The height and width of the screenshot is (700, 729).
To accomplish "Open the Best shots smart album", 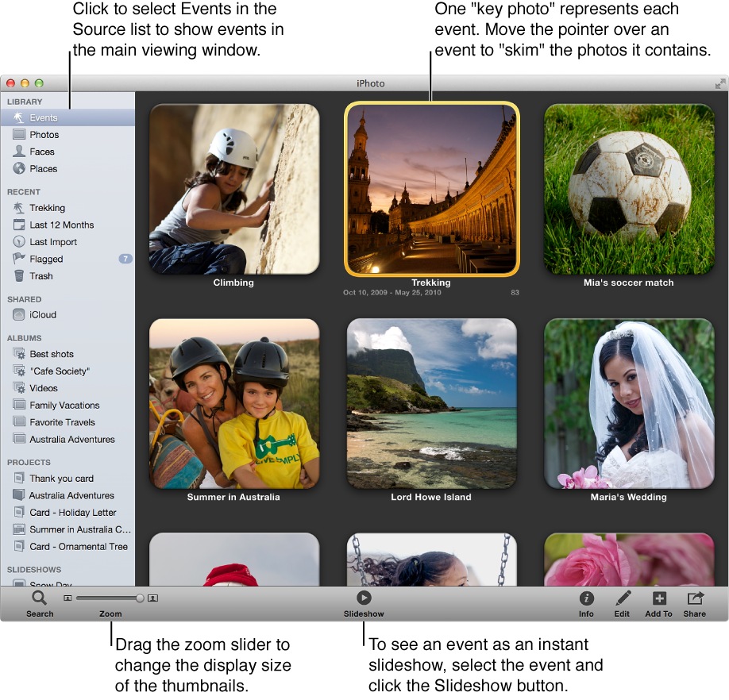I will [52, 354].
